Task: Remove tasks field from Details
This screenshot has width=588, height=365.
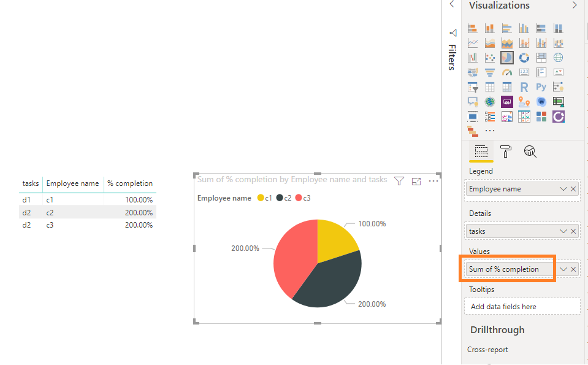Action: pyautogui.click(x=573, y=231)
